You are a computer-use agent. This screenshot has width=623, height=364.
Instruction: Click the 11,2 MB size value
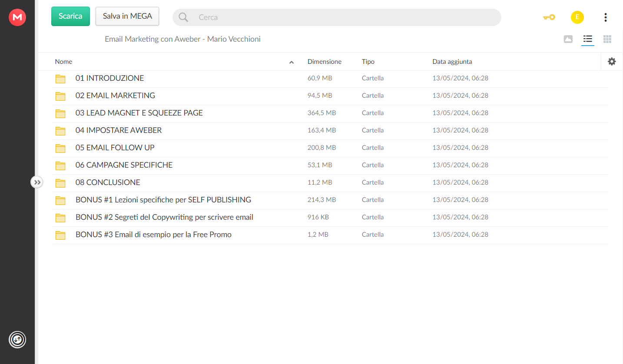tap(319, 182)
